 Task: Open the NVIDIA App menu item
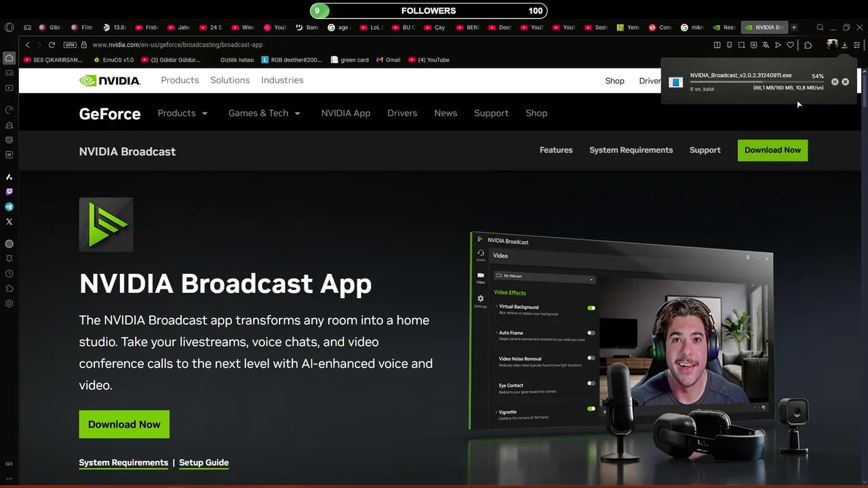click(x=346, y=113)
